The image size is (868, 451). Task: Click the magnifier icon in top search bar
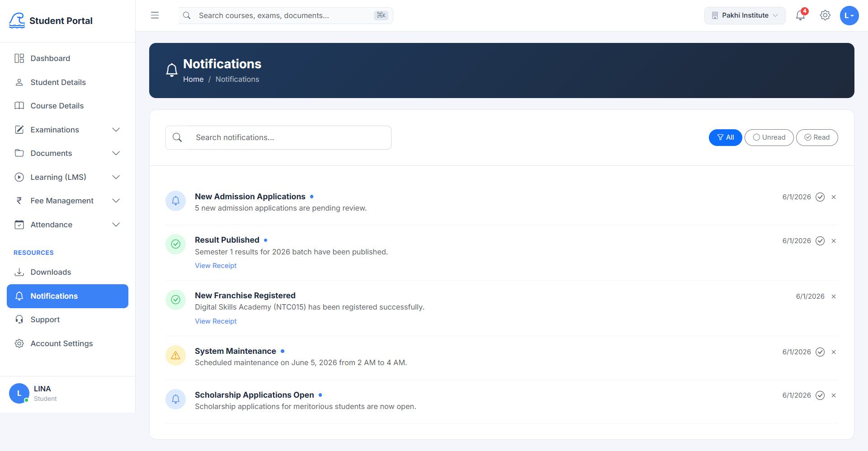pos(187,15)
